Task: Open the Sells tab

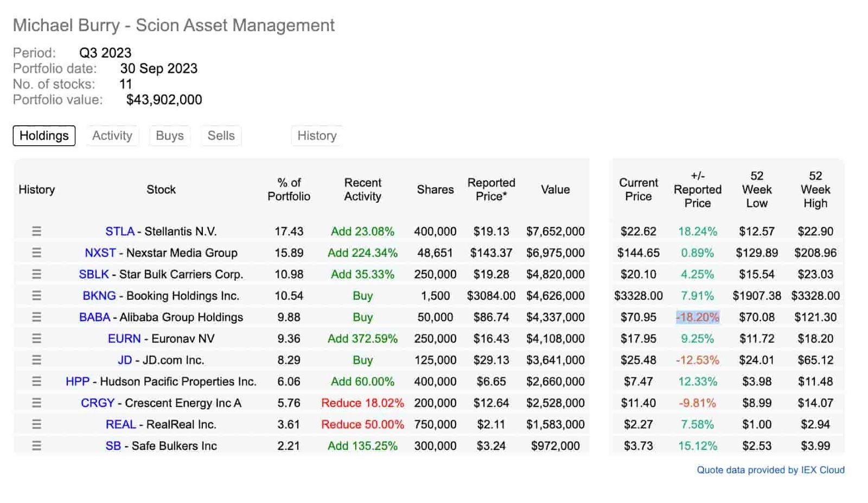Action: pos(221,136)
